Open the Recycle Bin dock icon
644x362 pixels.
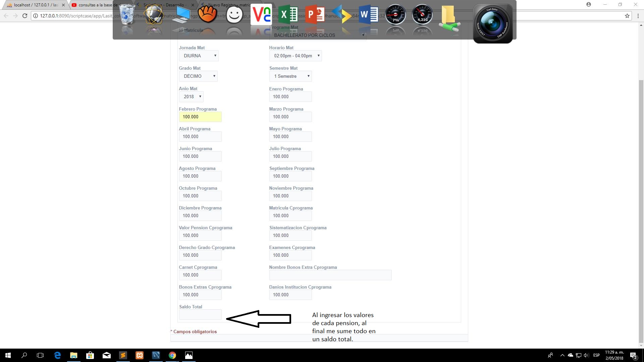[x=127, y=15]
